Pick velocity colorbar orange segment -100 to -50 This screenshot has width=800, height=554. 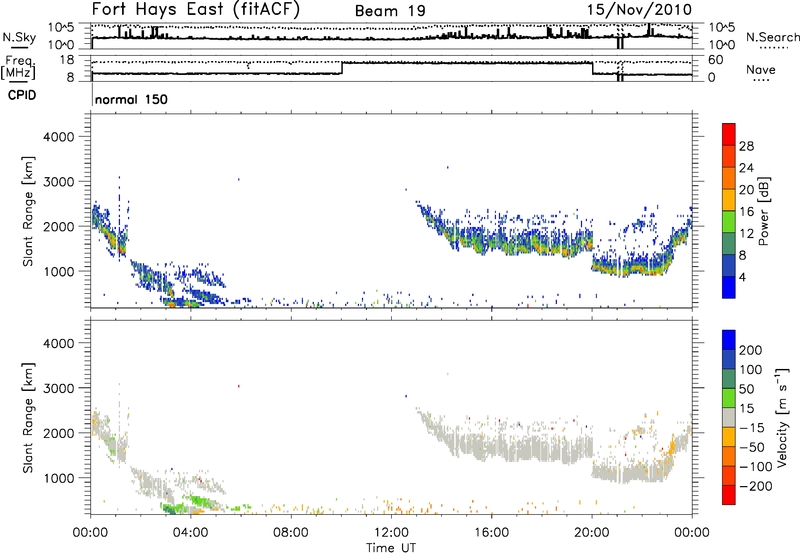click(729, 456)
